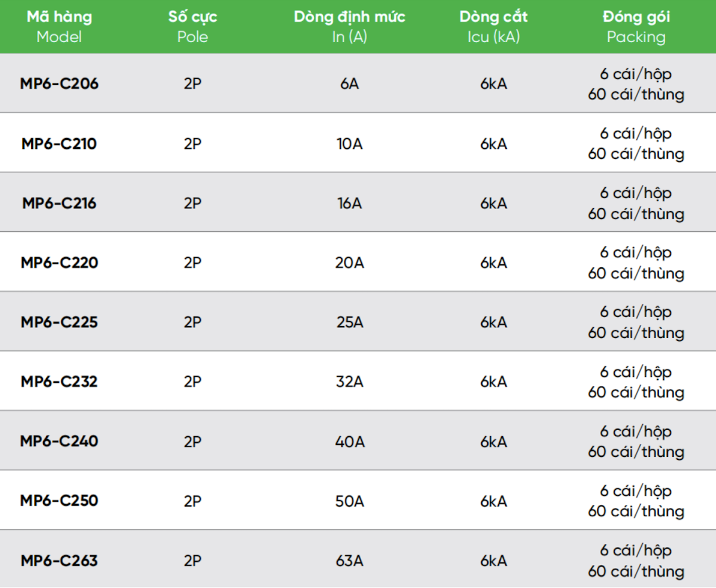Select the 63A rated current cell
716x588 pixels.
point(349,560)
